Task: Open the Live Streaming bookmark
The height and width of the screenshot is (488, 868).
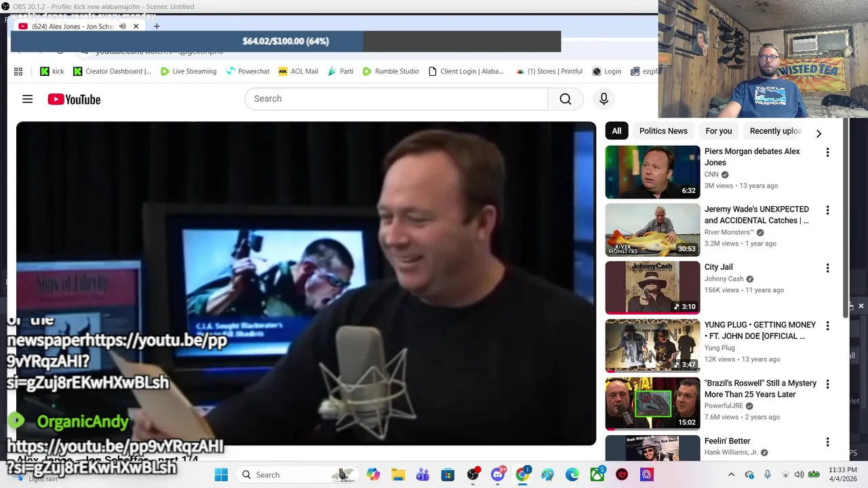Action: 188,71
